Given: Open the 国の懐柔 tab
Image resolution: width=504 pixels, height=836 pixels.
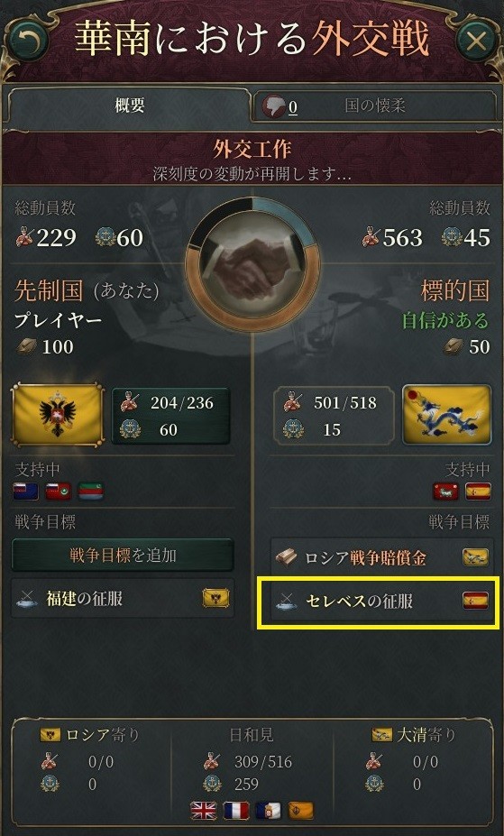Looking at the screenshot, I should [x=375, y=106].
